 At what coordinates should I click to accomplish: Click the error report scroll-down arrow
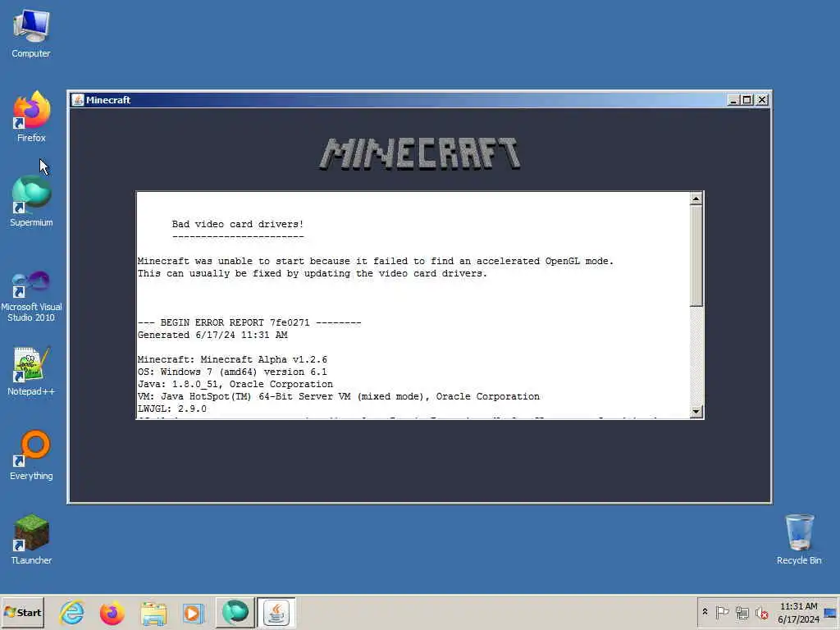[696, 412]
